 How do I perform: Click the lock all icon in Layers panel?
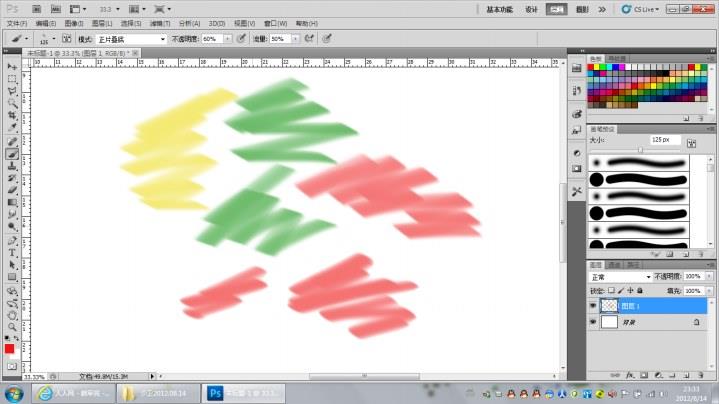pos(639,290)
